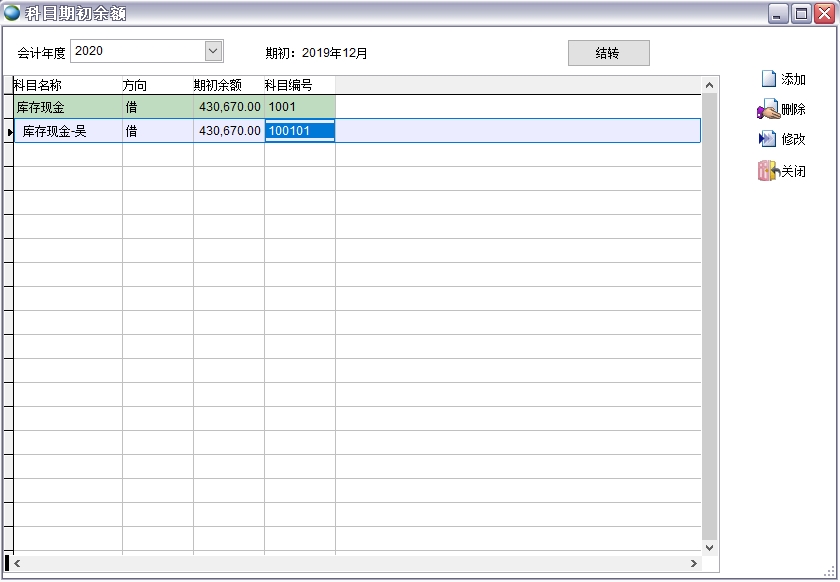Maximize the 科目期初余额 window
The image size is (840, 582).
pyautogui.click(x=801, y=14)
